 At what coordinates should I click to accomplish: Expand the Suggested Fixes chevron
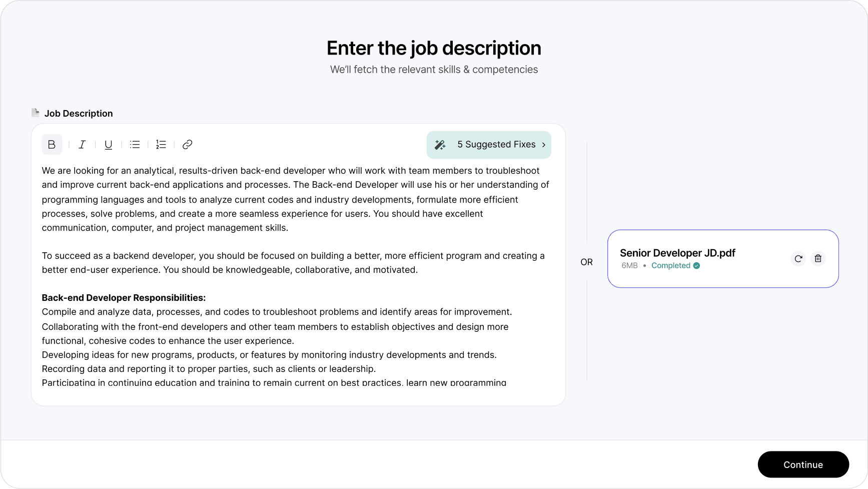pos(544,145)
